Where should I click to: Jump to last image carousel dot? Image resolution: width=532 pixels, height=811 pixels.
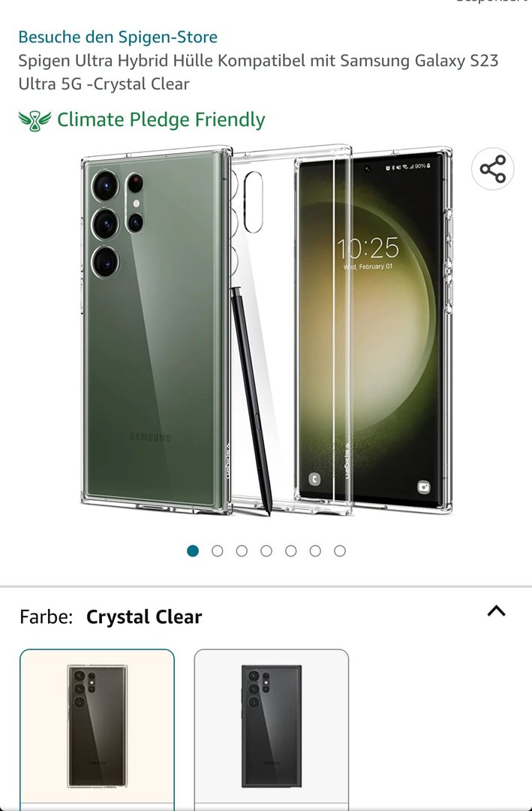click(x=340, y=551)
